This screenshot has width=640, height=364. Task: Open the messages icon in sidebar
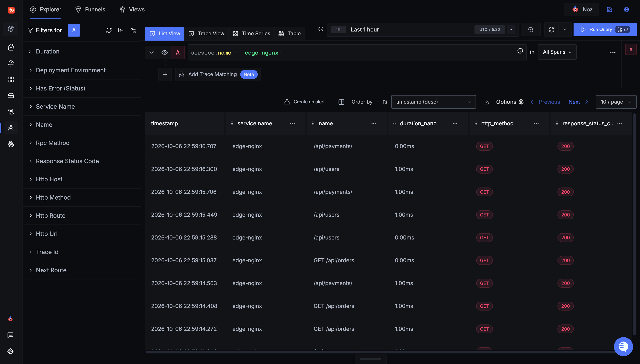tap(10, 335)
